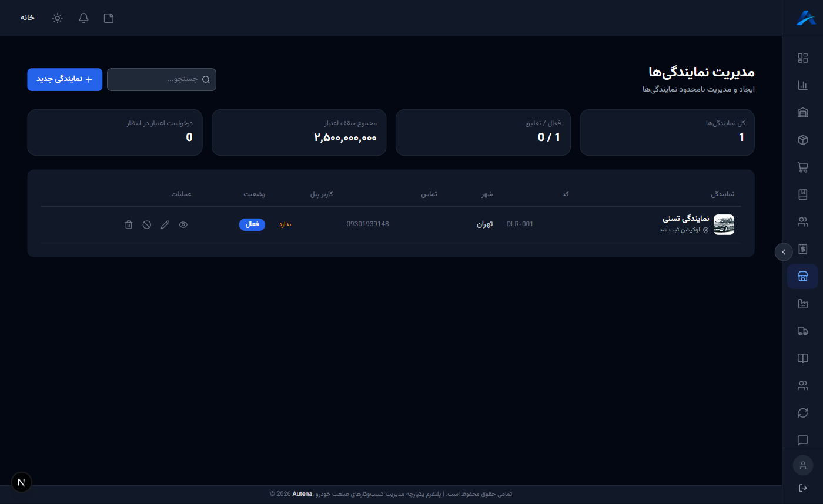Viewport: 823px width, 504px height.
Task: Click the phone number 09301939148
Action: click(367, 224)
